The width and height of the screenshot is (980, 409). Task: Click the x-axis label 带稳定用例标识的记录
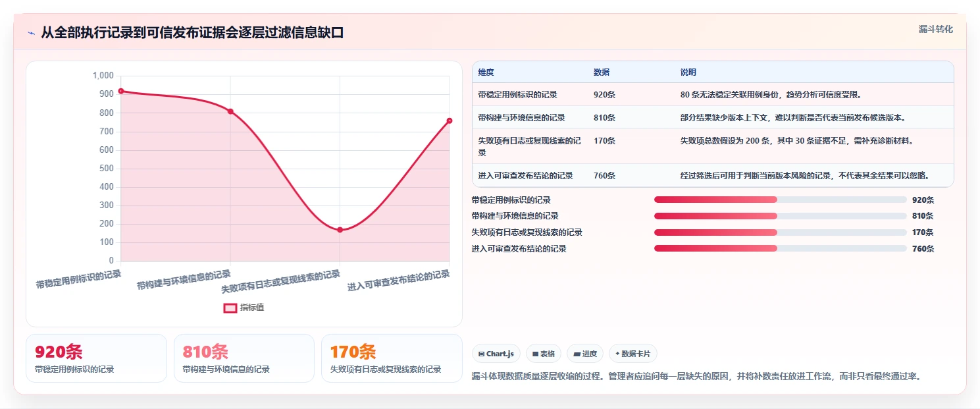(78, 279)
